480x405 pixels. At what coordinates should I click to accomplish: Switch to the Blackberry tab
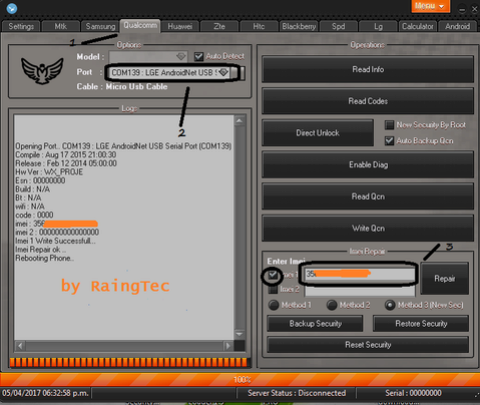coord(299,26)
